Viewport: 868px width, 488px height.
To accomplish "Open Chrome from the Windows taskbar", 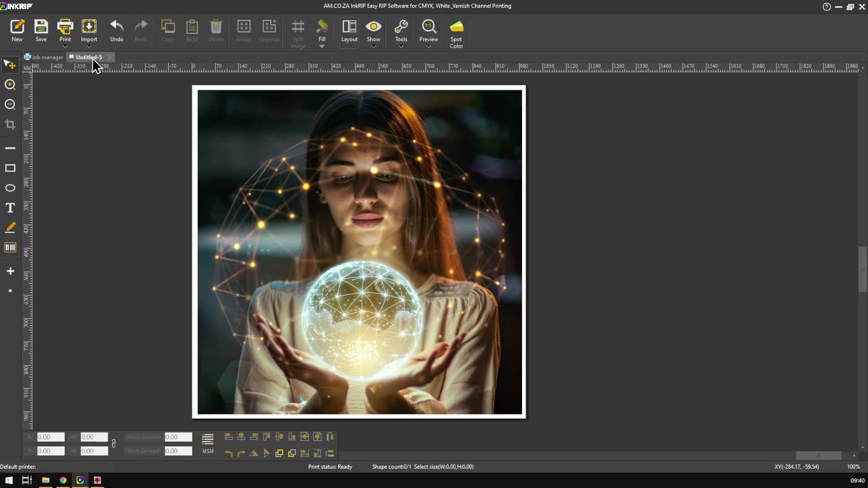I will pyautogui.click(x=63, y=480).
